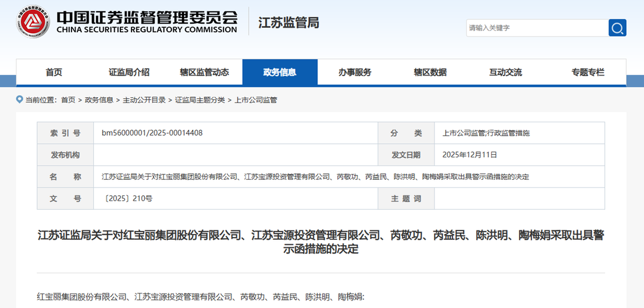This screenshot has width=644, height=308.
Task: Click the 上市公司监管 breadcrumb link
Action: click(256, 100)
